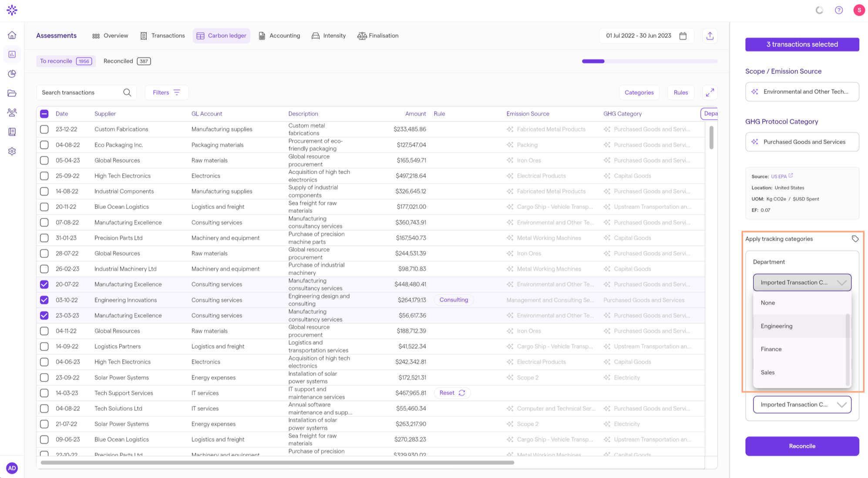Viewport: 868px width, 478px height.
Task: Click the Reset refresh icon on Tech Support Services row
Action: 462,393
